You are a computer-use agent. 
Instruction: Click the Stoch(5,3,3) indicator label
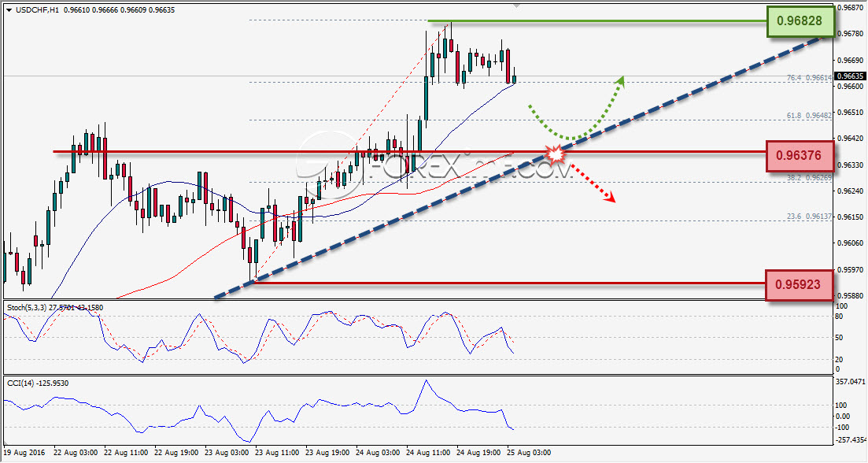point(55,307)
